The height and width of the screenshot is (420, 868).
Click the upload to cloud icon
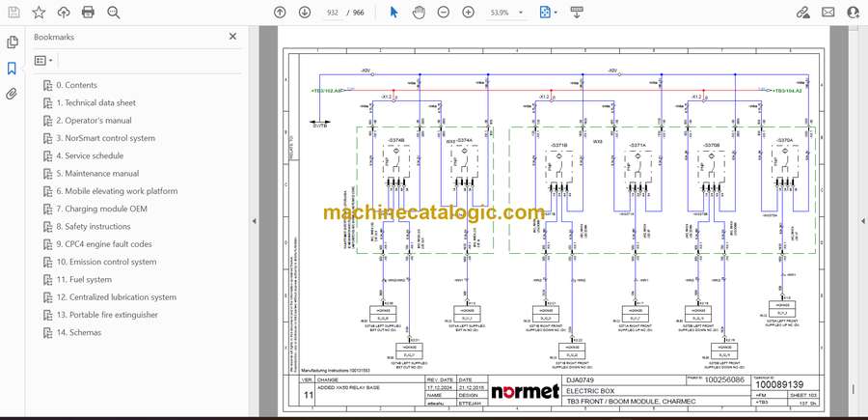pos(64,13)
